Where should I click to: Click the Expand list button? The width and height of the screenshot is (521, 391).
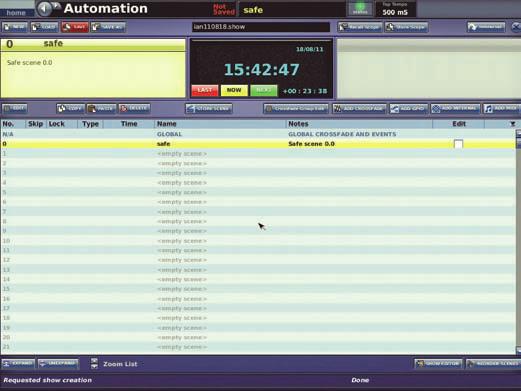(18, 363)
